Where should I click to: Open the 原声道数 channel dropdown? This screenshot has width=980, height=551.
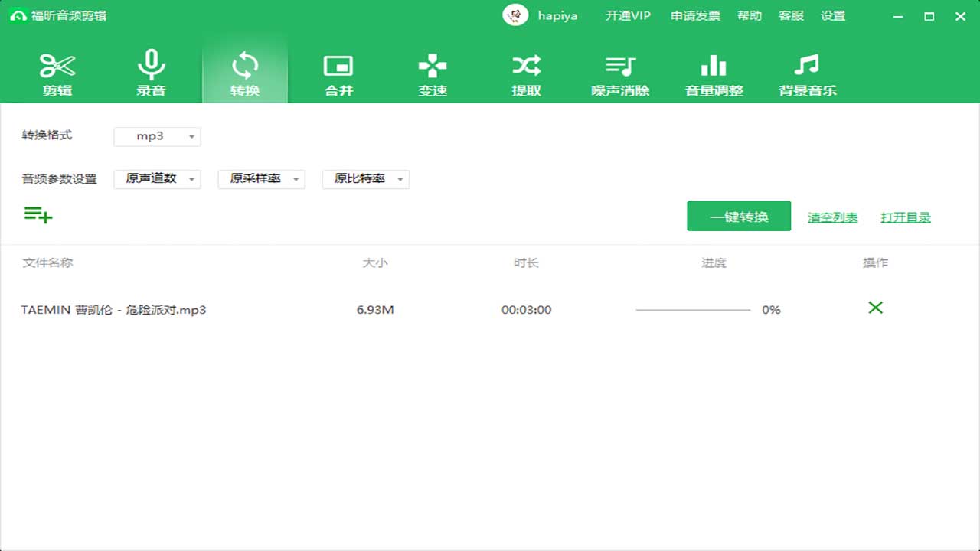157,179
